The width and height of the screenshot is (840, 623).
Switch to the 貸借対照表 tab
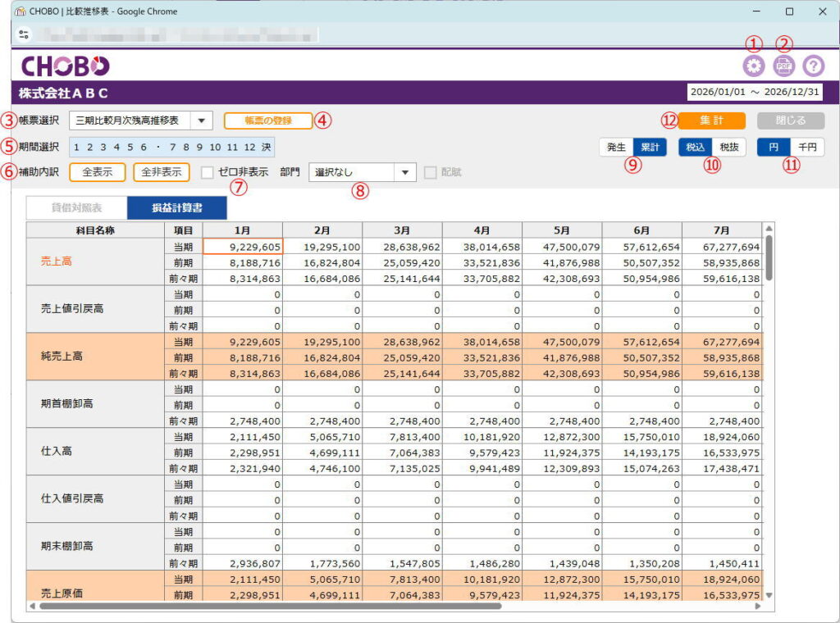pyautogui.click(x=76, y=208)
